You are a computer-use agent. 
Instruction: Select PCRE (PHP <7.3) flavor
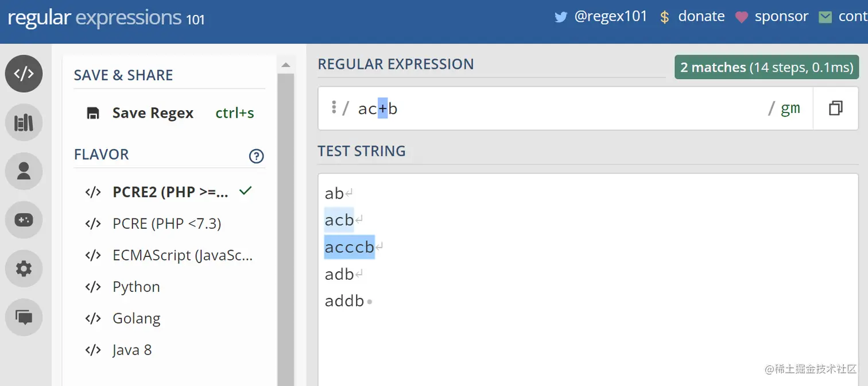pyautogui.click(x=166, y=224)
